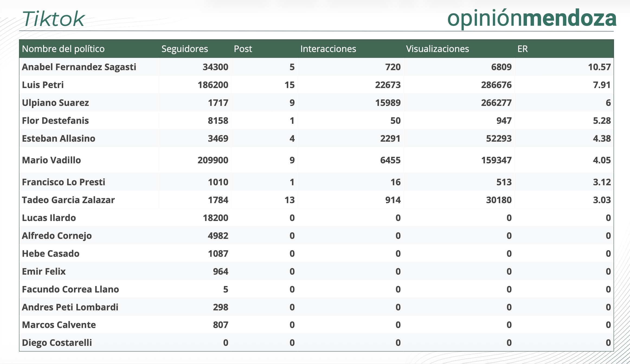Select Anabel Fernandez Sagasti row name

[79, 67]
